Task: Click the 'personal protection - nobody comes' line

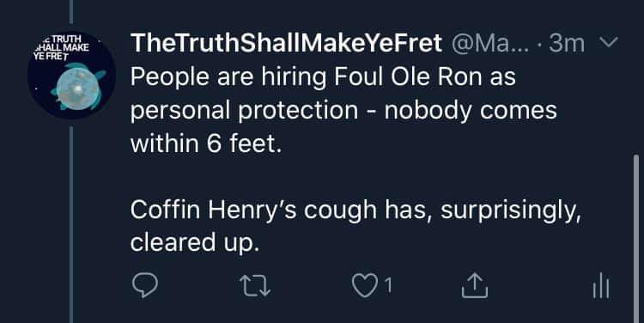Action: (343, 111)
